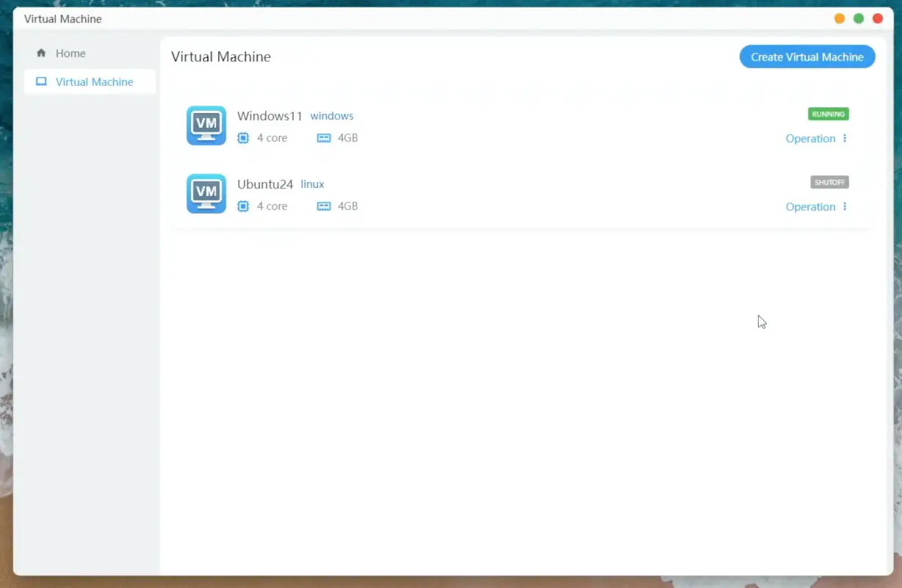Click the green window control dot
902x588 pixels.
click(x=858, y=18)
